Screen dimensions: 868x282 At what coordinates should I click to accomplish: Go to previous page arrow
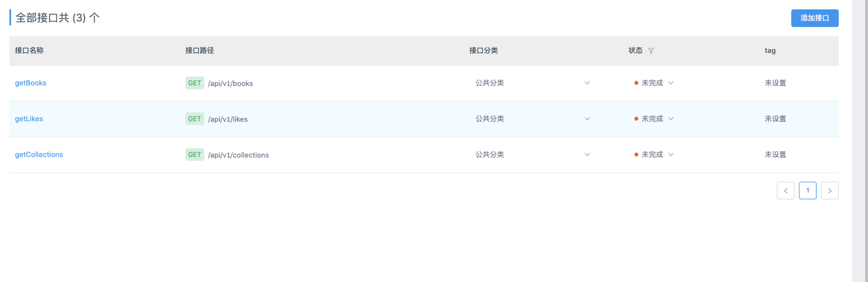pyautogui.click(x=785, y=190)
